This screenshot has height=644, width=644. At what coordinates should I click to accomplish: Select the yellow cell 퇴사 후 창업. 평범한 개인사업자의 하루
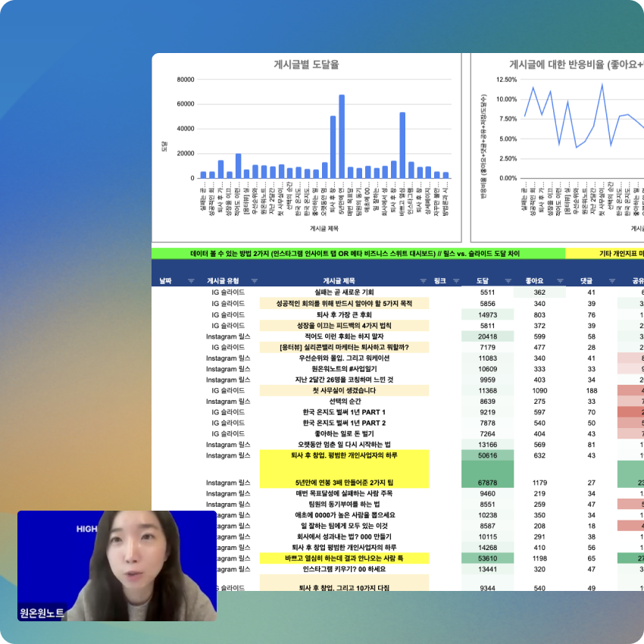[x=344, y=455]
